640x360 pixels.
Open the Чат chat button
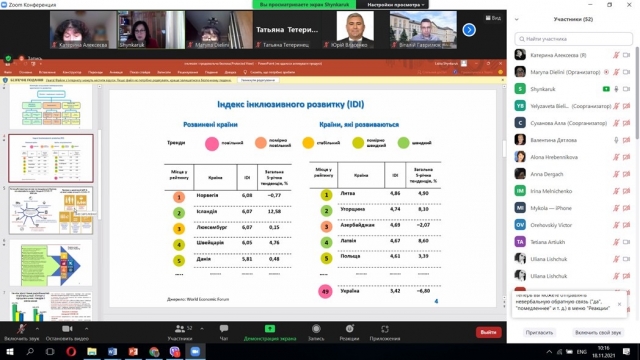click(x=224, y=332)
